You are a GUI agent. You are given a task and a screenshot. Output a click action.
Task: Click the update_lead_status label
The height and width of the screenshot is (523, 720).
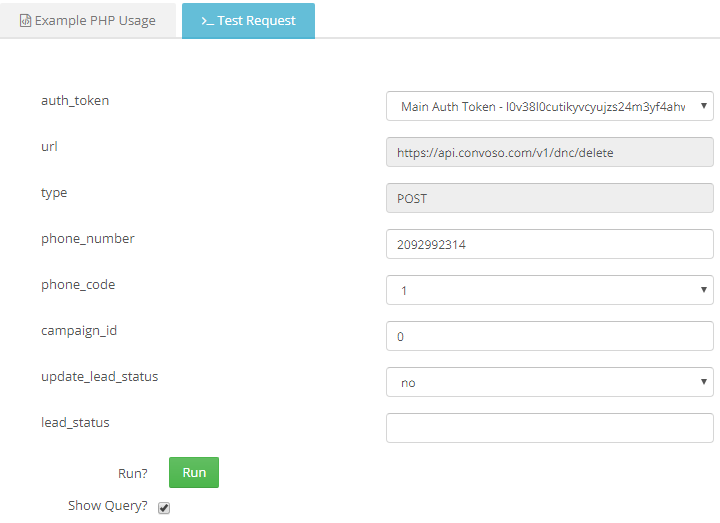[x=100, y=377]
